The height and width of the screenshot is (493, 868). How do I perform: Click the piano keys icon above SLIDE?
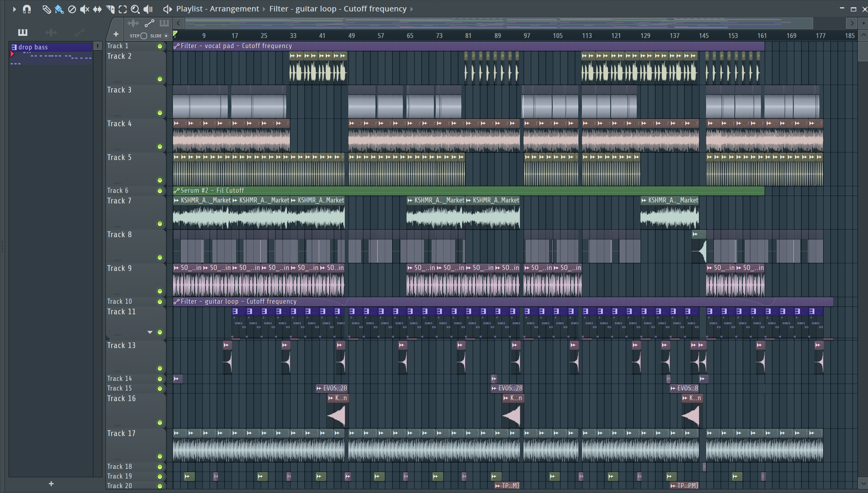point(164,24)
